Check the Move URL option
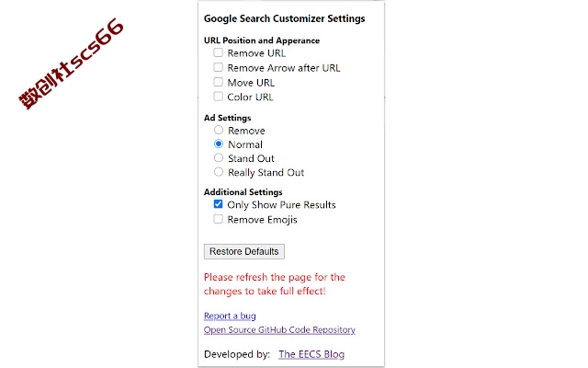 tap(219, 82)
